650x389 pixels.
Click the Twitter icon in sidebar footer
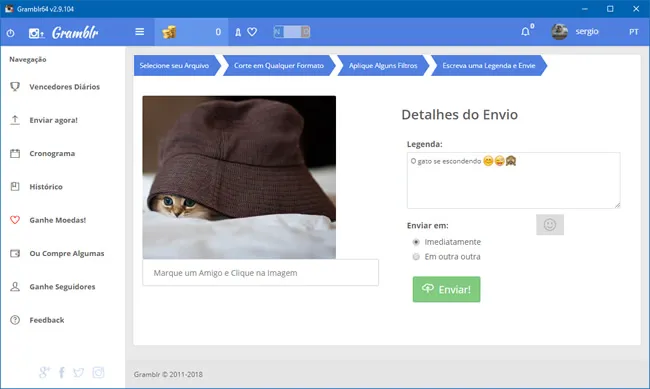78,372
